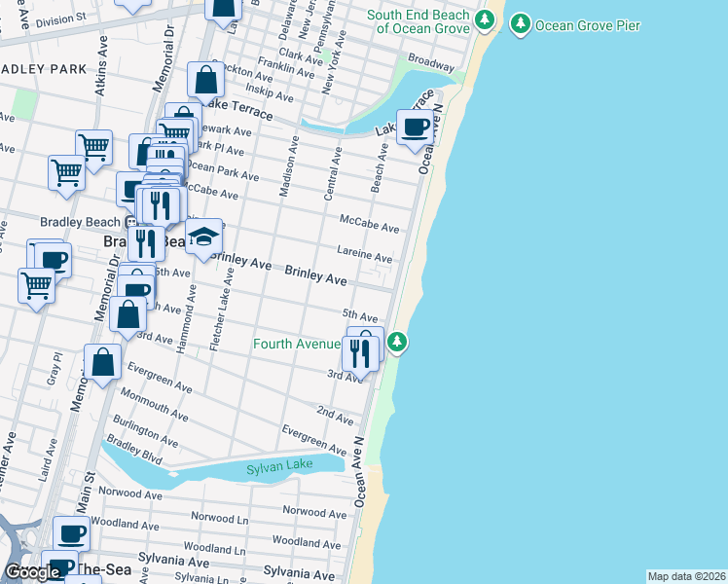Viewport: 728px width, 584px height.
Task: Open the Google logo link
Action: pos(32,572)
